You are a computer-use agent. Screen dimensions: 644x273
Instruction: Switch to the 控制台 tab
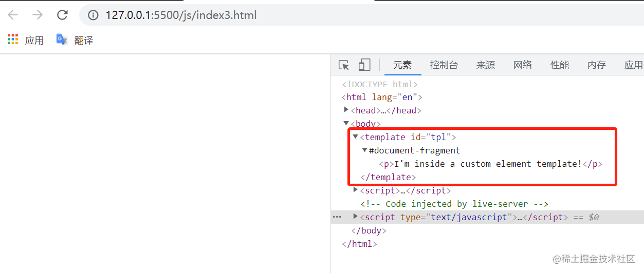click(444, 65)
